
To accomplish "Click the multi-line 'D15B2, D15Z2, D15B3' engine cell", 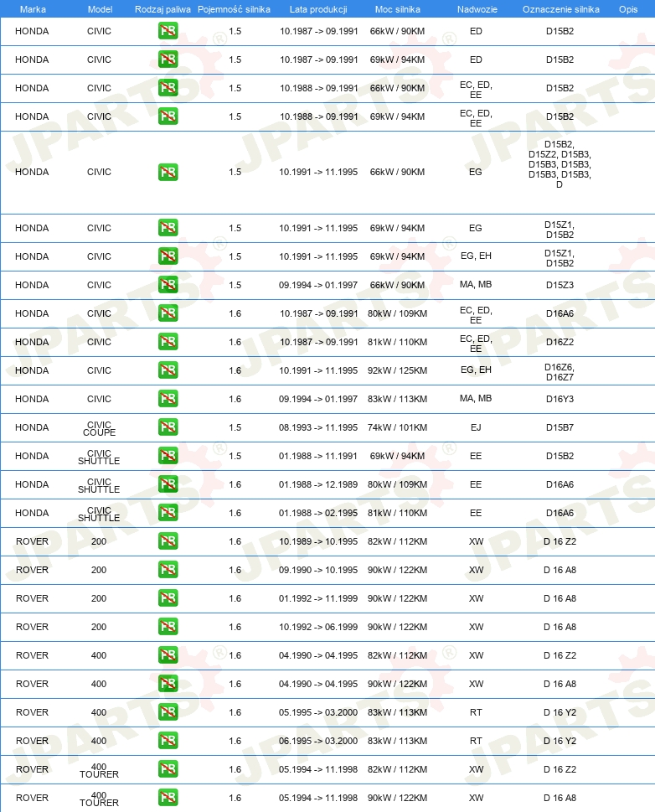I will click(560, 164).
